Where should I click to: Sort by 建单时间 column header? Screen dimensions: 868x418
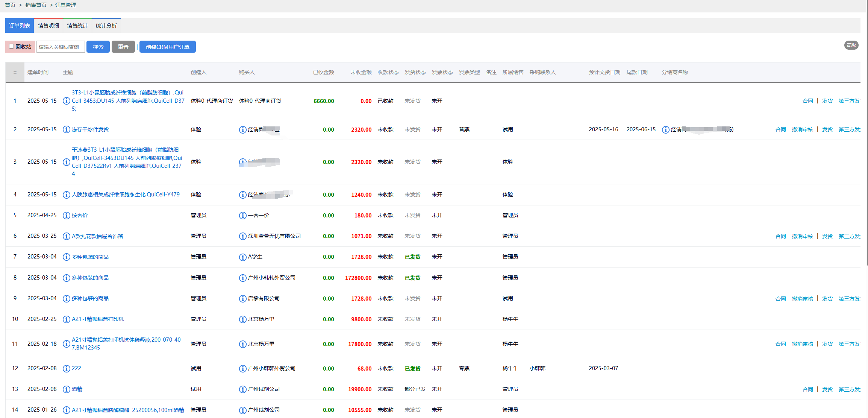pyautogui.click(x=38, y=72)
